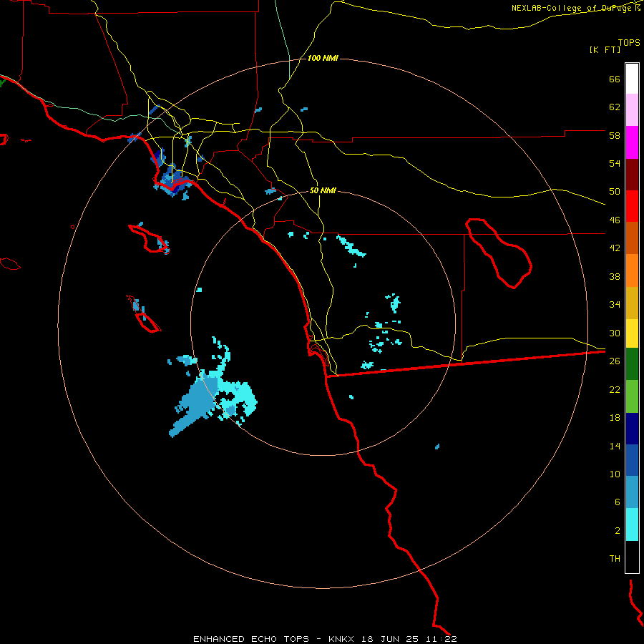Click the legend value "38"
Screen dimensions: 644x644
615,276
